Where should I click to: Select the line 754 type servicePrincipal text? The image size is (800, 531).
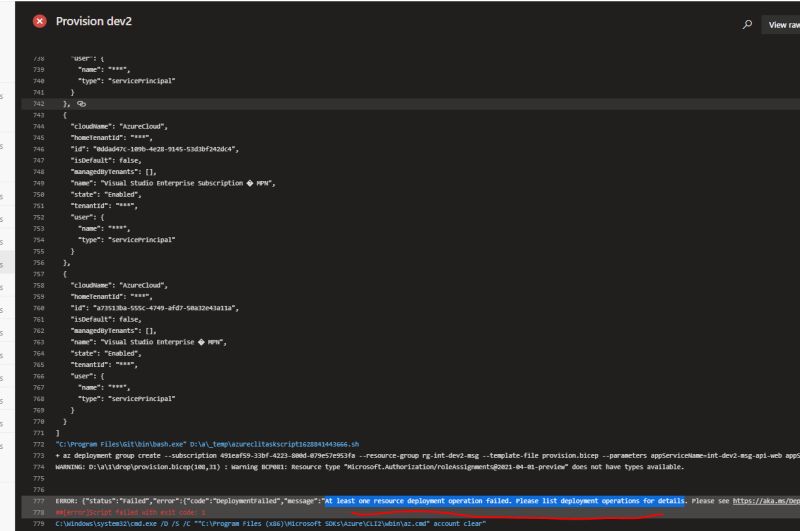(127, 240)
